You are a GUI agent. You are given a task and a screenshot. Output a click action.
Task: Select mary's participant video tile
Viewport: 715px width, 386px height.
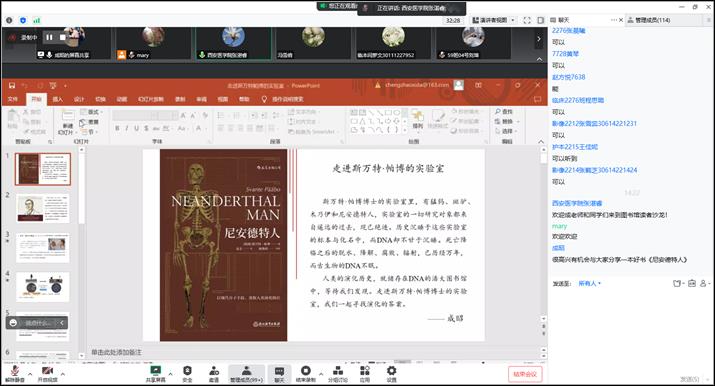click(x=153, y=43)
